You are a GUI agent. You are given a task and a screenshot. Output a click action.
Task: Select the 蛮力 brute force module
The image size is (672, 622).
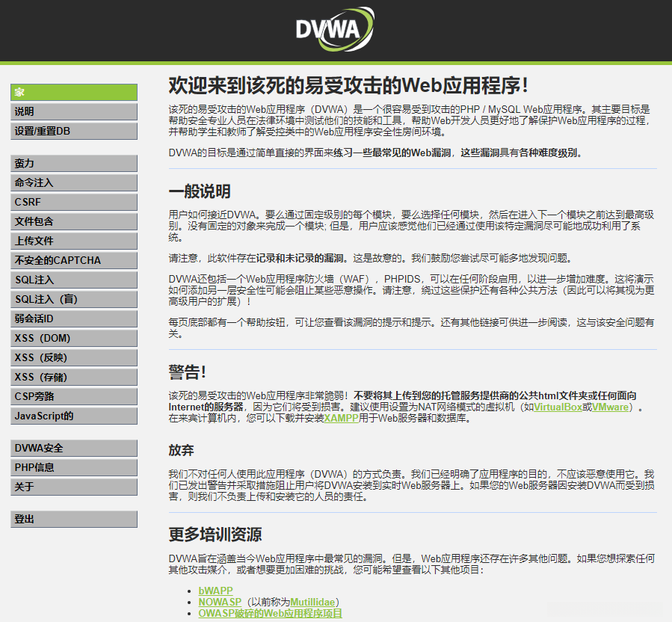(x=74, y=163)
